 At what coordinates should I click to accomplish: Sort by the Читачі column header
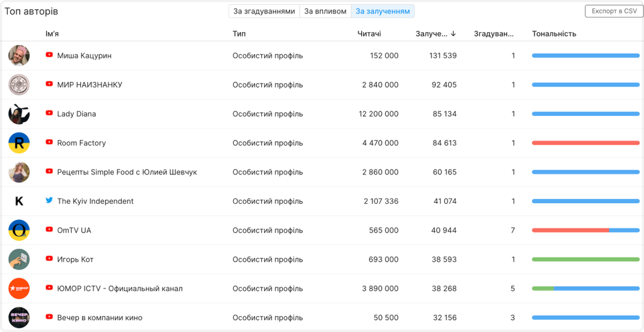[369, 34]
